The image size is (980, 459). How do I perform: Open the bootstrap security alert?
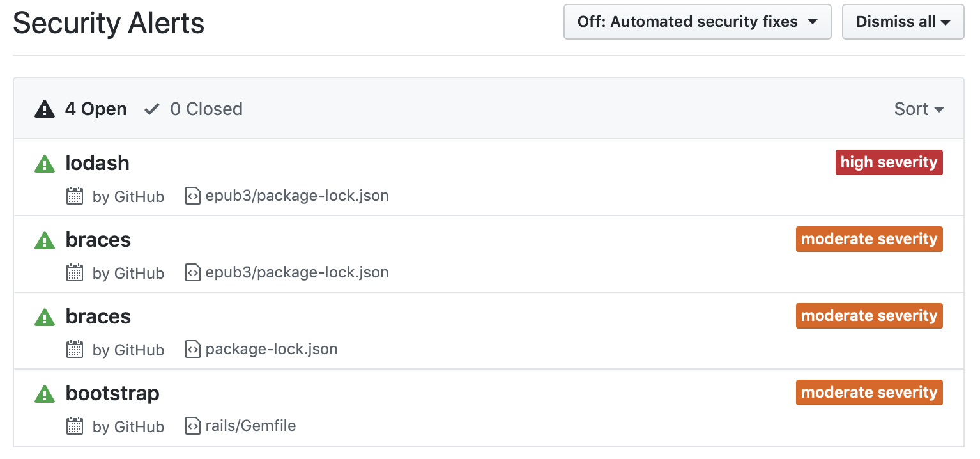coord(112,393)
